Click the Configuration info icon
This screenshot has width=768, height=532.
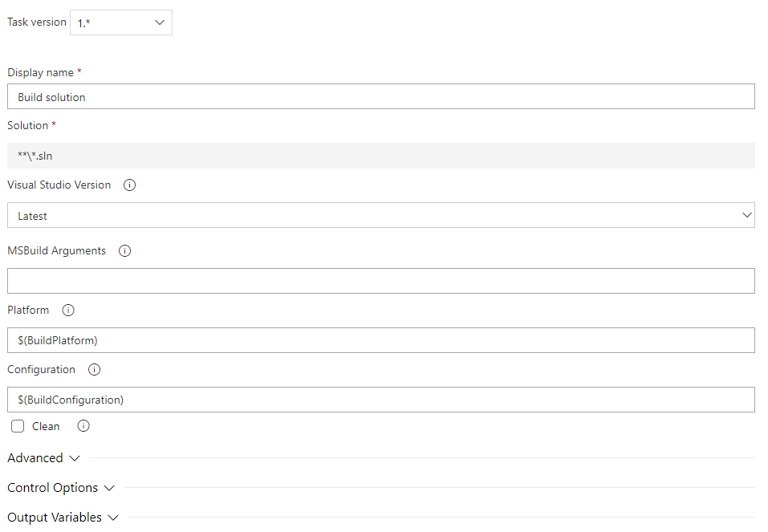(x=94, y=369)
